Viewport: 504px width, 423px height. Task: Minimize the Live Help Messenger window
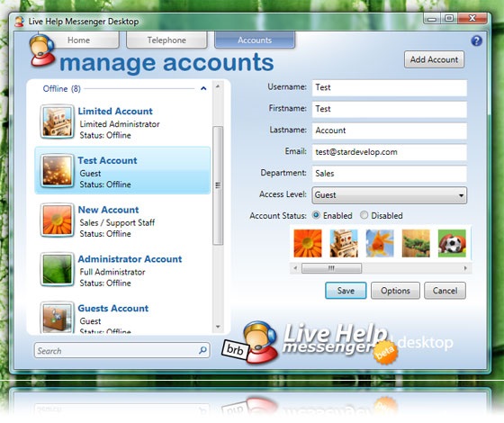(432, 19)
